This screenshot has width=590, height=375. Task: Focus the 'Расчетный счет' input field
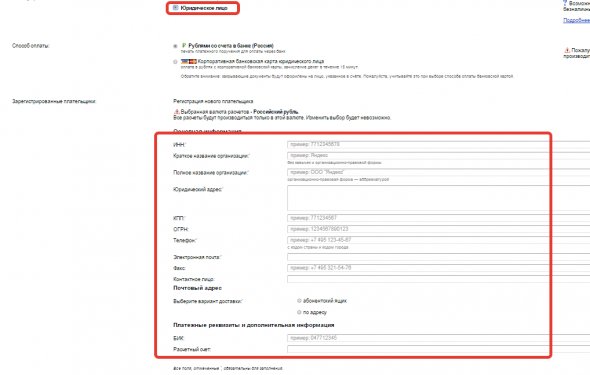(x=438, y=349)
